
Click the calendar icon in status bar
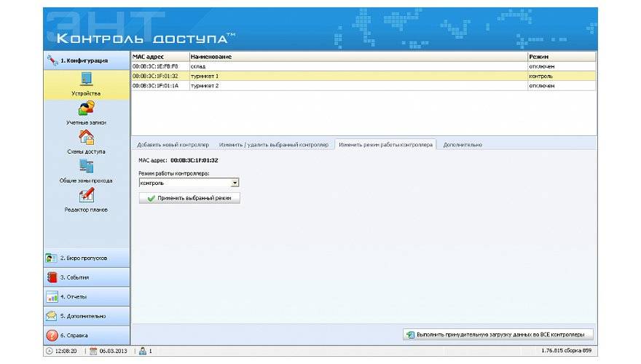coord(93,351)
